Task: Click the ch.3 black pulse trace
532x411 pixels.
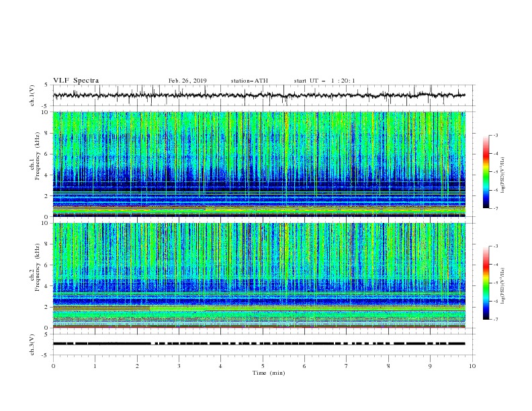Action: click(259, 344)
